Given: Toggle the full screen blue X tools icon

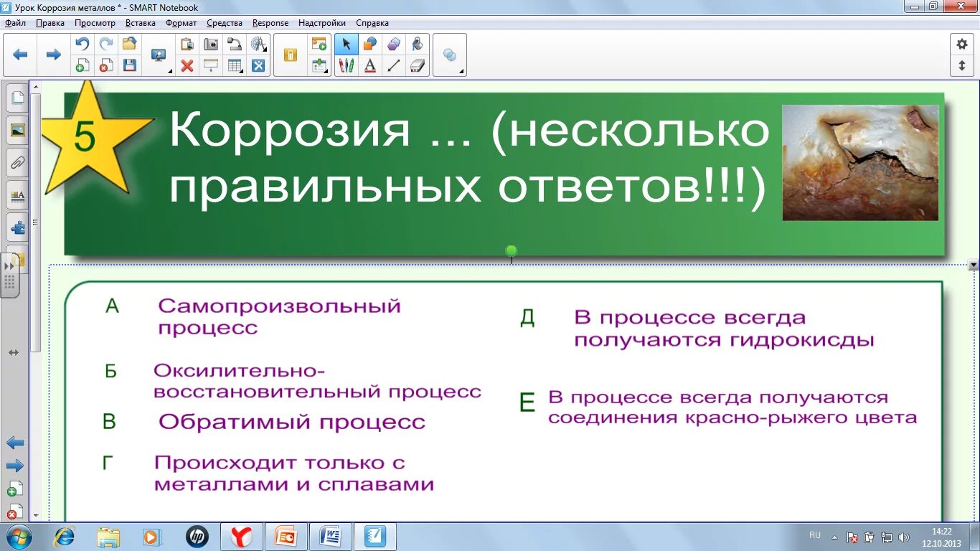Looking at the screenshot, I should click(x=258, y=66).
